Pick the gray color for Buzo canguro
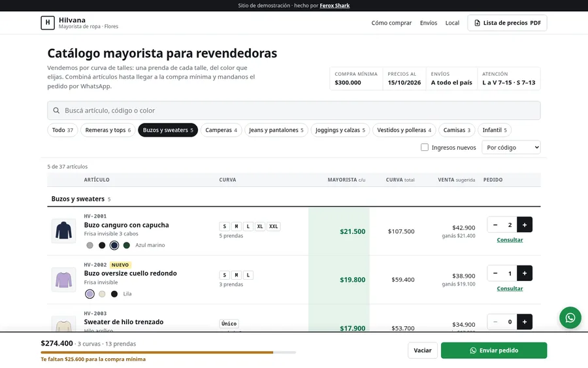Viewport: 588px width, 368px height. pos(90,245)
